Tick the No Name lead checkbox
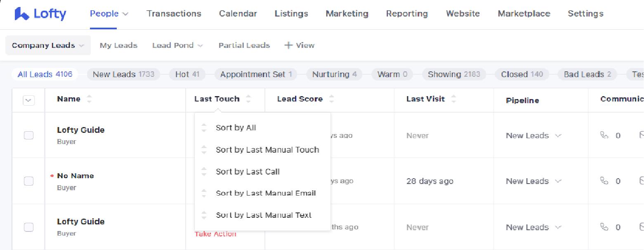Viewport: 644px width, 250px height. 28,181
